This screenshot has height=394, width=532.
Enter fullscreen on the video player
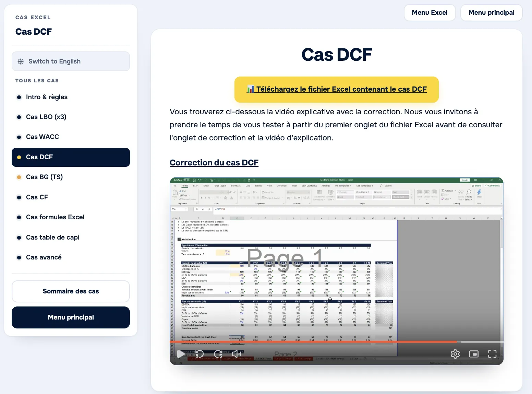point(492,354)
